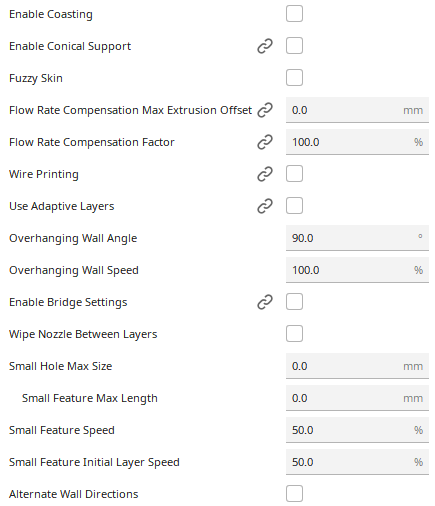Click the Overhanging Wall Angle field
This screenshot has height=506, width=435.
coord(357,238)
